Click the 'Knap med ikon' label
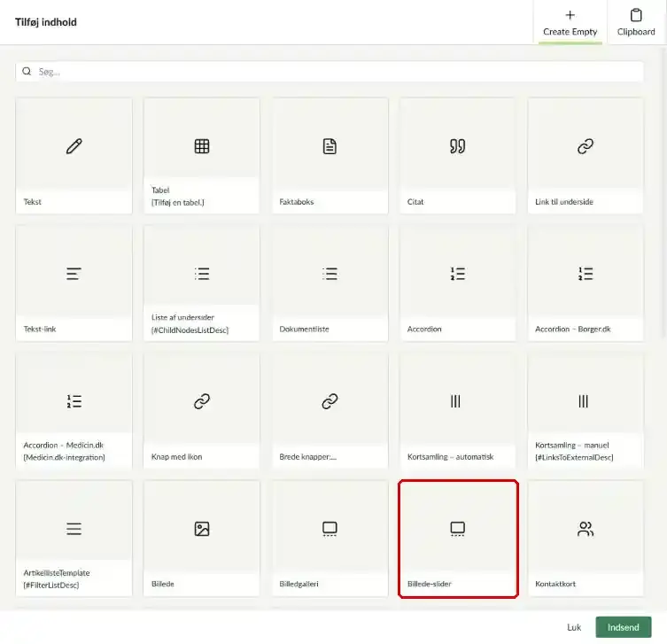The image size is (667, 644). point(176,456)
